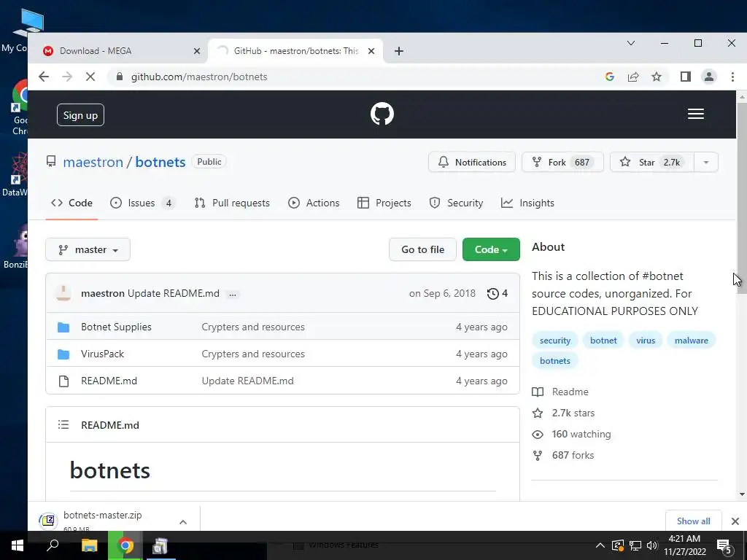
Task: Open the GitHub hamburger menu
Action: pyautogui.click(x=695, y=114)
